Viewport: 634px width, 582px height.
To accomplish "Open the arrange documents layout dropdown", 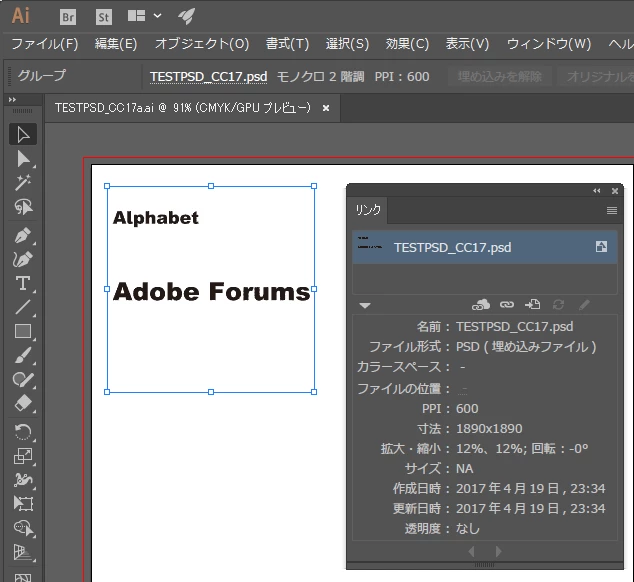I will [144, 16].
